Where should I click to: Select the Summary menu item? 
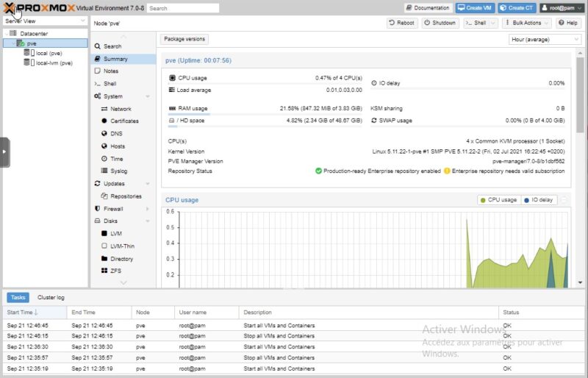coord(115,59)
